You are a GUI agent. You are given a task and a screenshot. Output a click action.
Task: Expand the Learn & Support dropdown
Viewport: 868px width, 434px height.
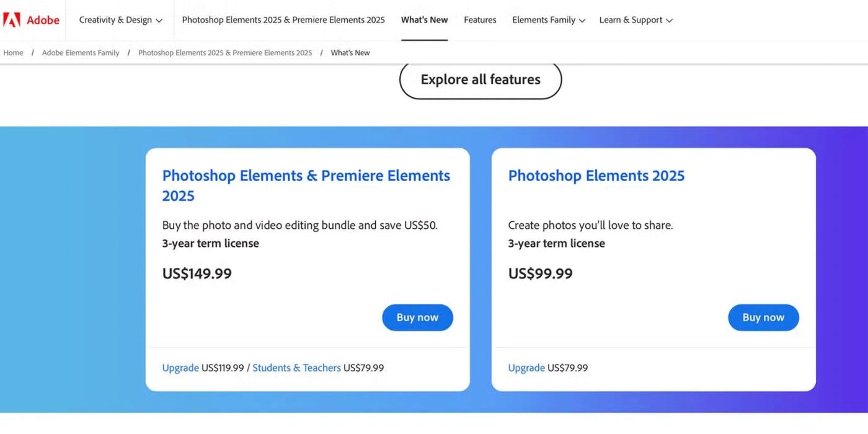635,20
